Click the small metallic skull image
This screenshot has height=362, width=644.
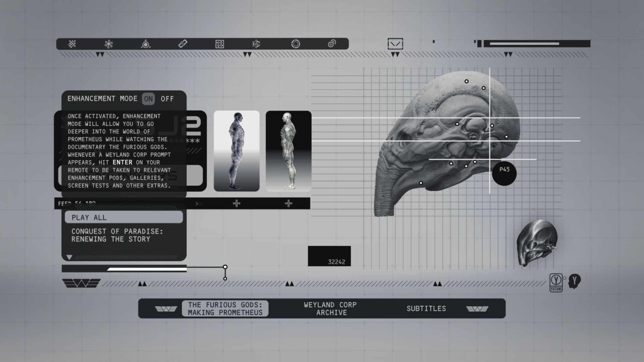(x=537, y=243)
